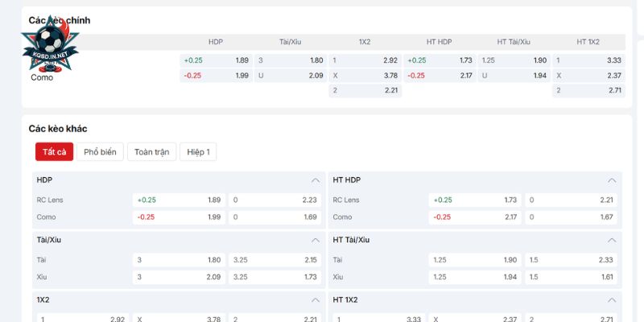Pick RC Lens +0.25 at 1.89 in HDP panel
The image size is (644, 322).
click(x=179, y=200)
